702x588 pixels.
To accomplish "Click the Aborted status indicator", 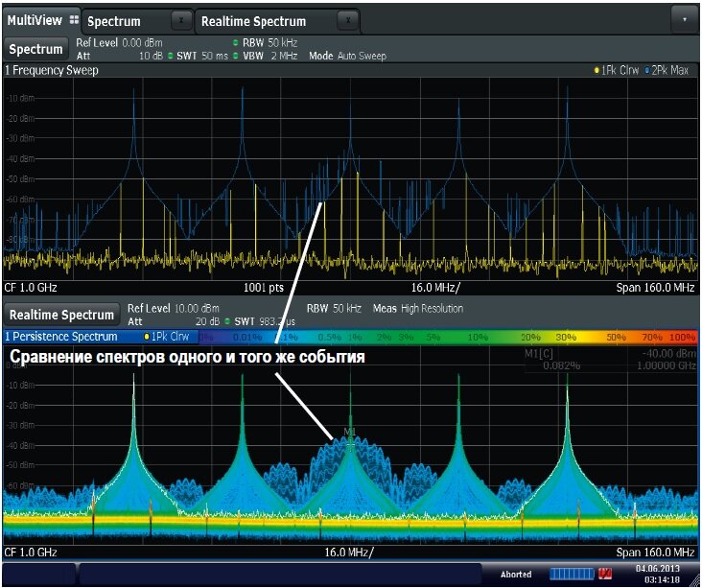I will 516,575.
